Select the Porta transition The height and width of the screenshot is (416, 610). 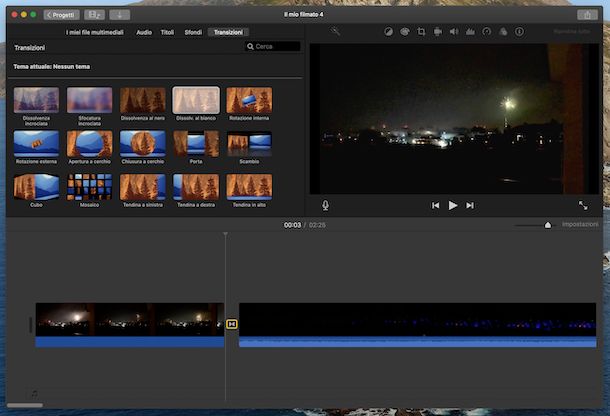coord(196,144)
